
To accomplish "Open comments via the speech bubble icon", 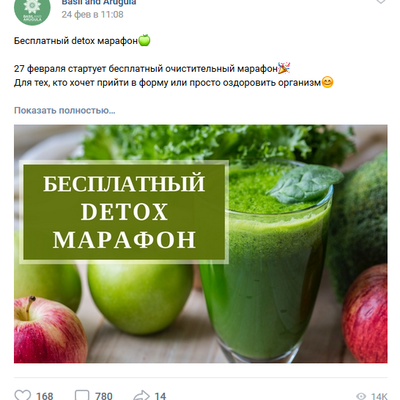I will (x=82, y=395).
